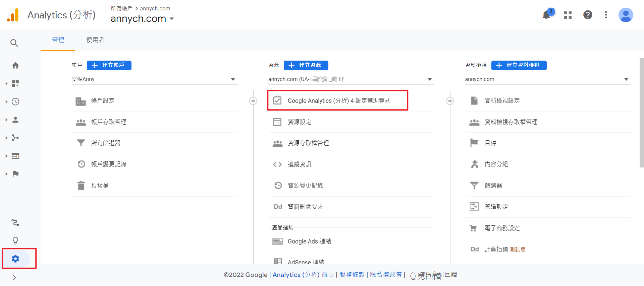Click the vertical scrollbar on the right
The height and width of the screenshot is (286, 644).
(x=641, y=113)
